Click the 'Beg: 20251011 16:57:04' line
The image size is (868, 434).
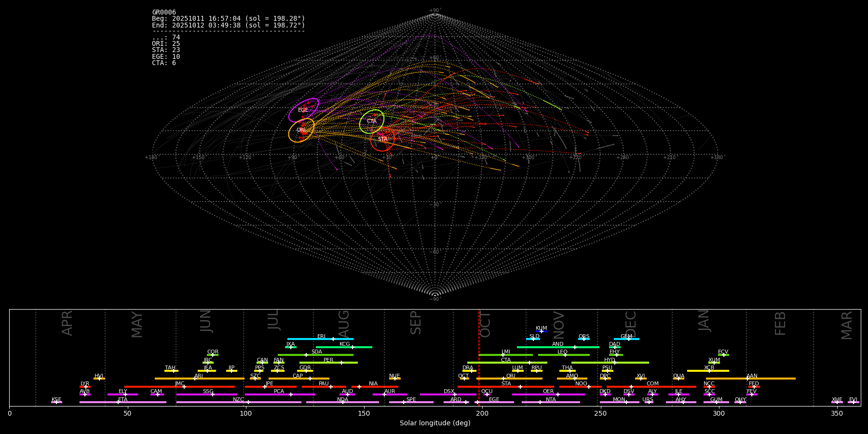click(229, 18)
